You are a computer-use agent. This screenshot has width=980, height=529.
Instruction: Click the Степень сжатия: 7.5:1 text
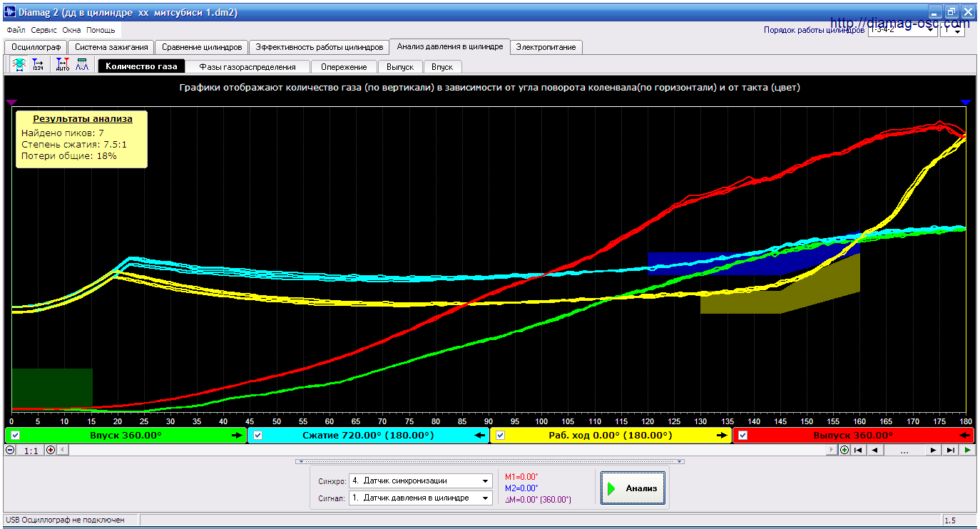click(76, 144)
